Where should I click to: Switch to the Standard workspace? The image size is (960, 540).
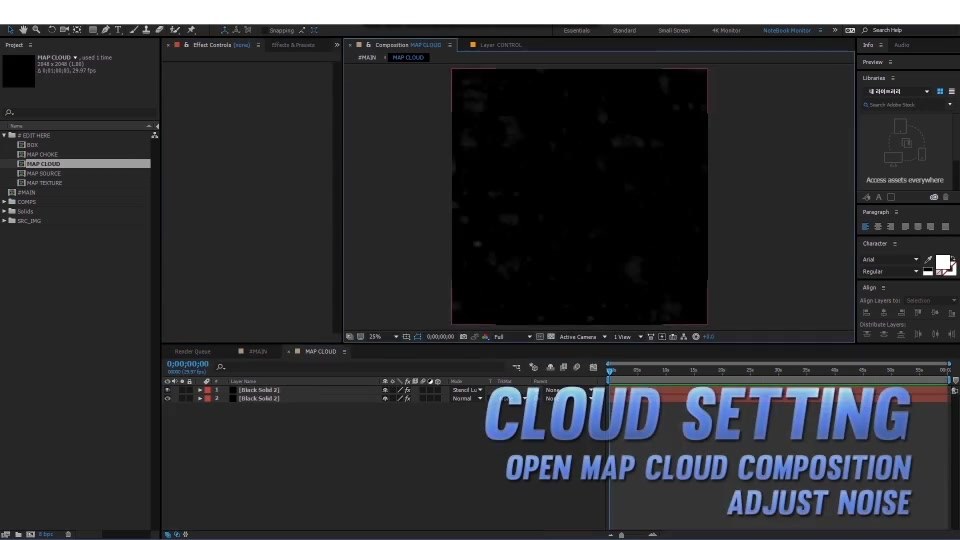624,30
